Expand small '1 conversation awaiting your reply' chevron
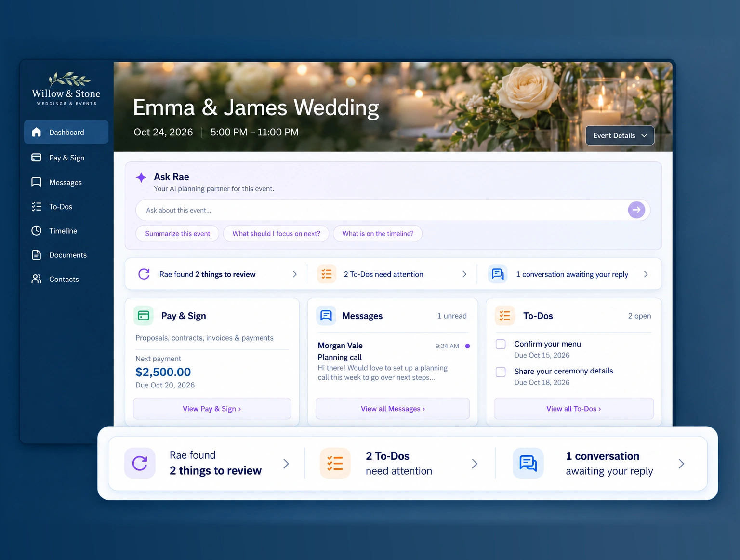This screenshot has width=740, height=560. [x=646, y=274]
